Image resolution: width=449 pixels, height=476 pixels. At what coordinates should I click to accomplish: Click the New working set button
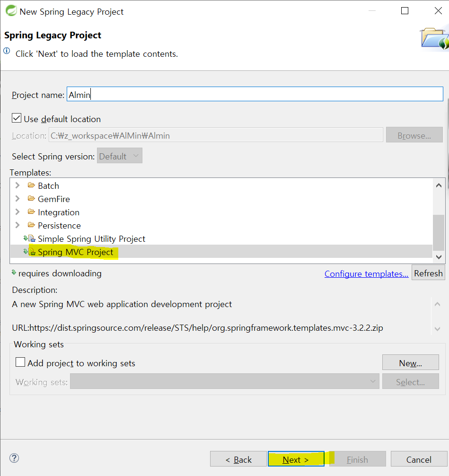411,362
